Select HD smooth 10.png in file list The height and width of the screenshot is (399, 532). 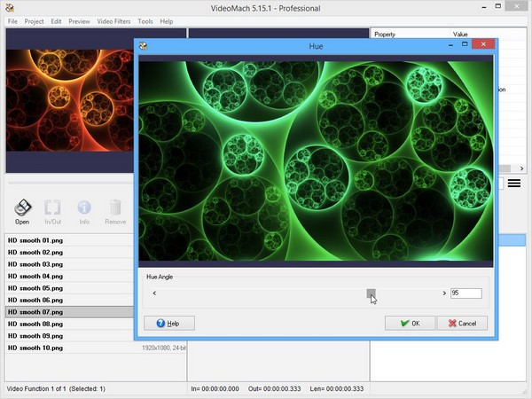click(35, 348)
